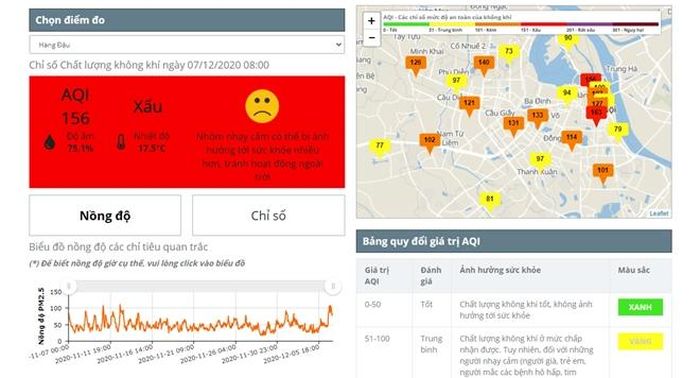
Task: Select the yellow 79 AQI marker
Action: 617,132
